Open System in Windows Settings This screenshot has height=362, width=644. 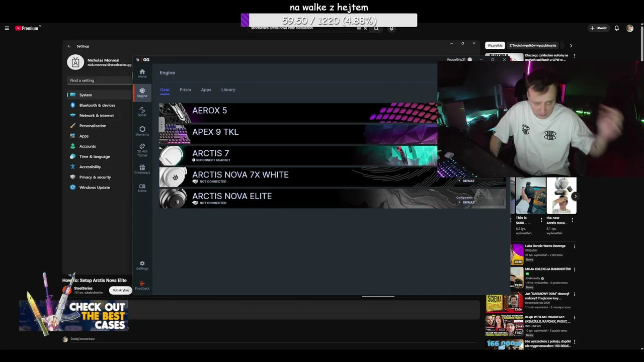pyautogui.click(x=99, y=95)
